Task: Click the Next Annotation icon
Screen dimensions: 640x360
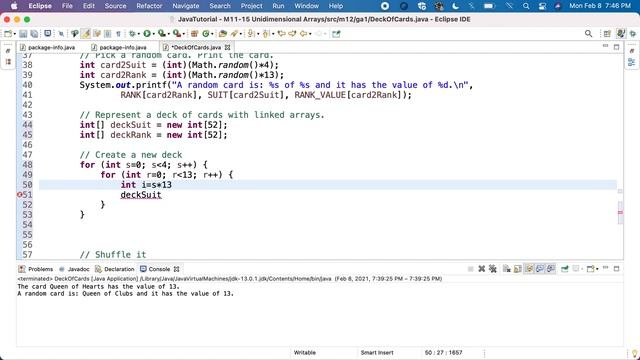Action: pos(251,34)
